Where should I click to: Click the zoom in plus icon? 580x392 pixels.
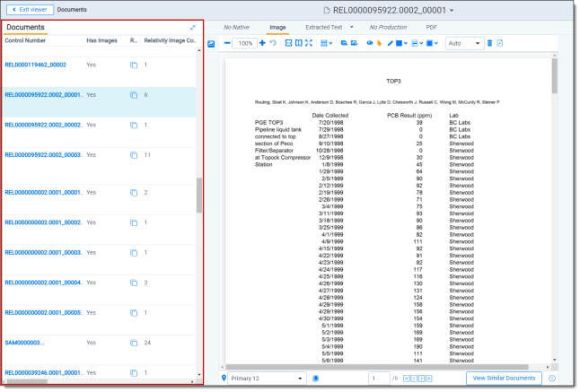pyautogui.click(x=262, y=43)
